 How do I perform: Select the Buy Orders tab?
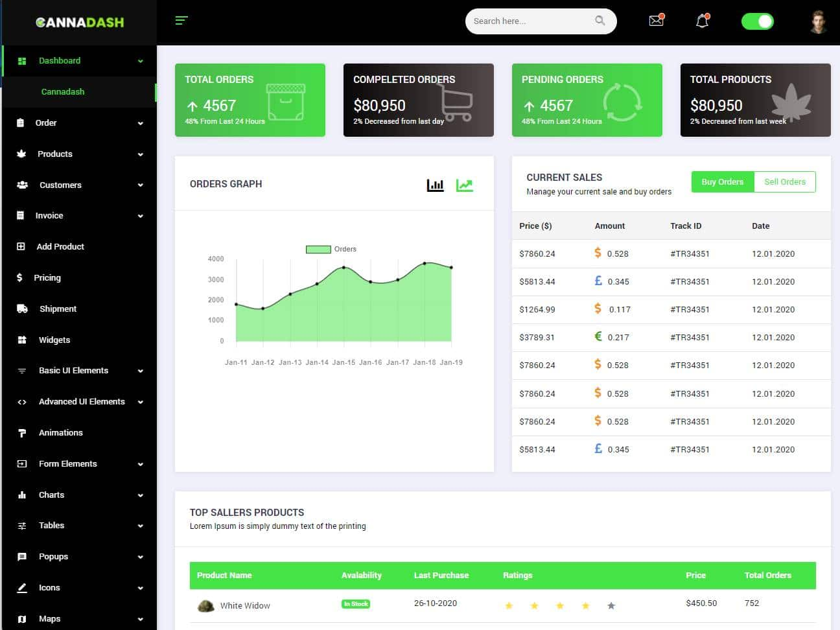(723, 181)
